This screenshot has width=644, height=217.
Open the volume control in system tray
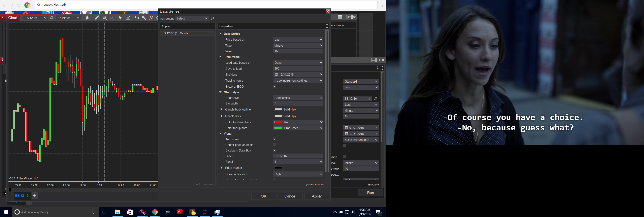(x=353, y=212)
